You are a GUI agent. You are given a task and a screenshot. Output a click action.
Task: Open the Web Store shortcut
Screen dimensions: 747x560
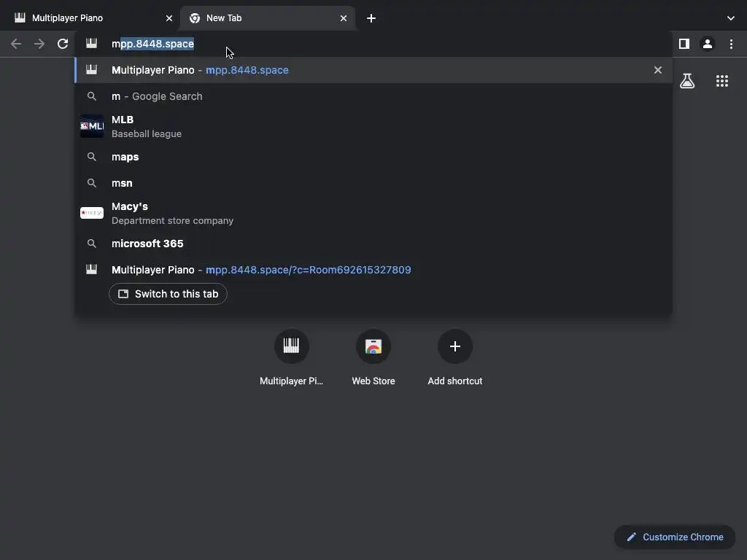373,357
